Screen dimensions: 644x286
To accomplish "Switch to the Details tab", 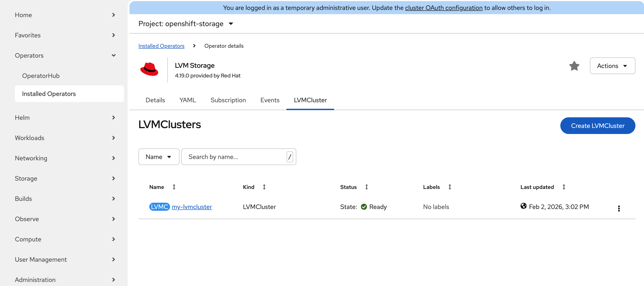I will [155, 100].
